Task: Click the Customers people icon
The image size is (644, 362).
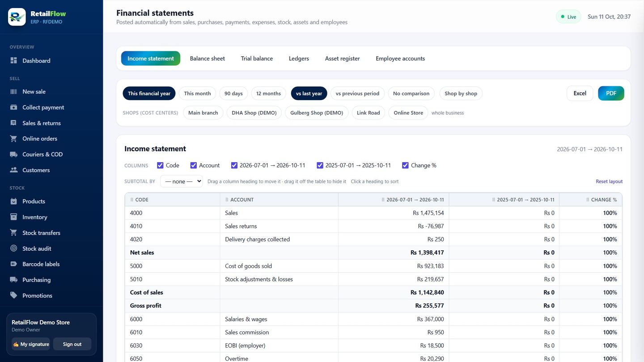Action: pos(14,170)
